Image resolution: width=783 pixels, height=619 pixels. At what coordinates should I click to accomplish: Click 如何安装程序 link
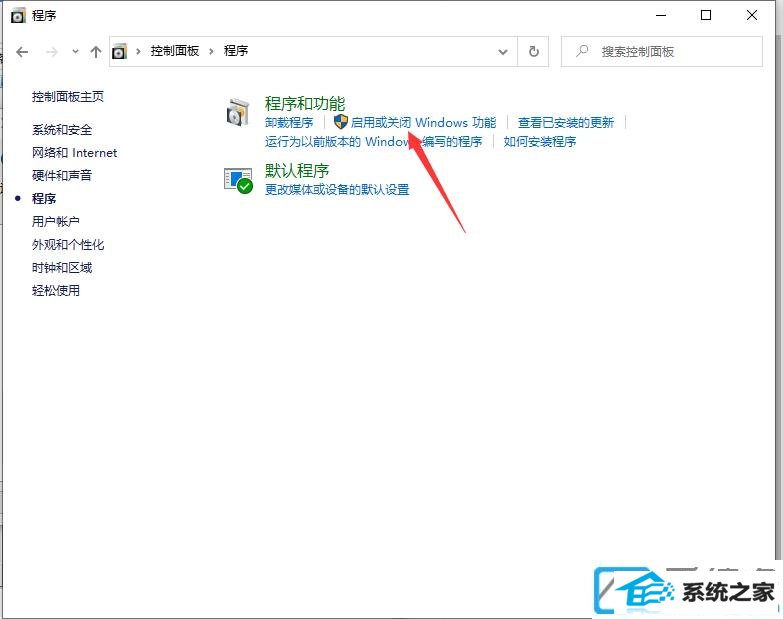tap(540, 142)
